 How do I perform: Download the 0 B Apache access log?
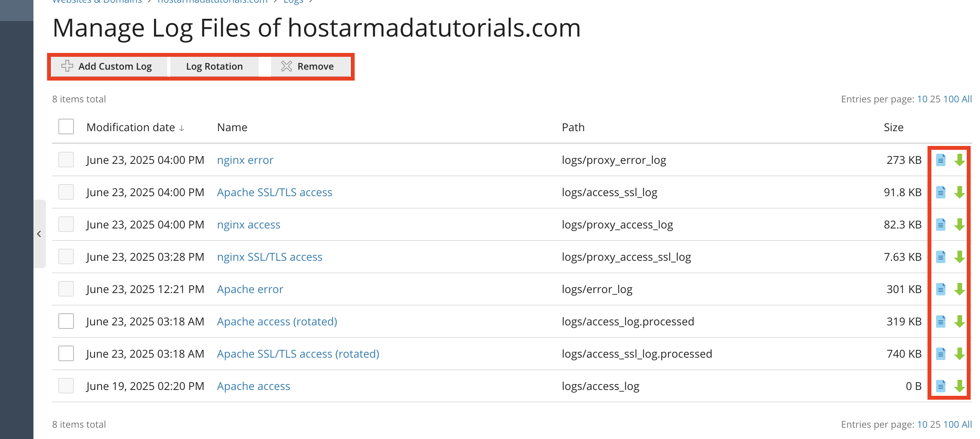(959, 386)
